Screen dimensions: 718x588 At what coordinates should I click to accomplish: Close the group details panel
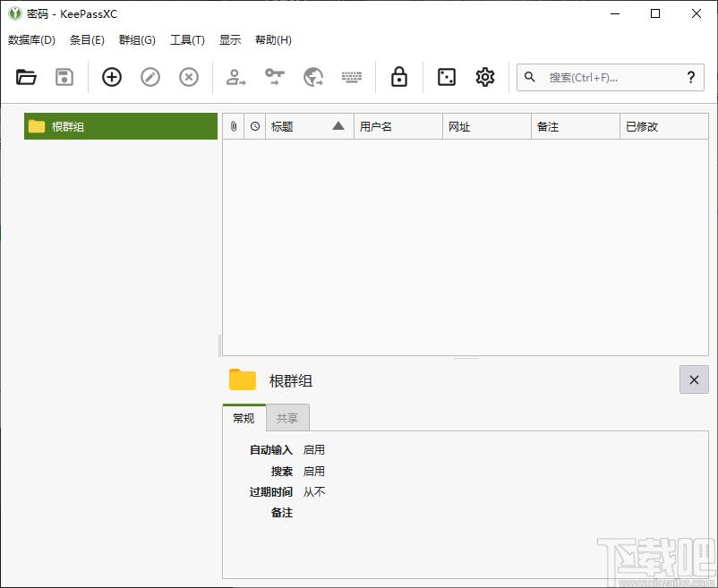694,379
